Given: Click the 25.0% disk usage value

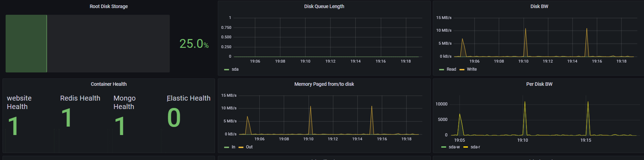Looking at the screenshot, I should (x=194, y=44).
